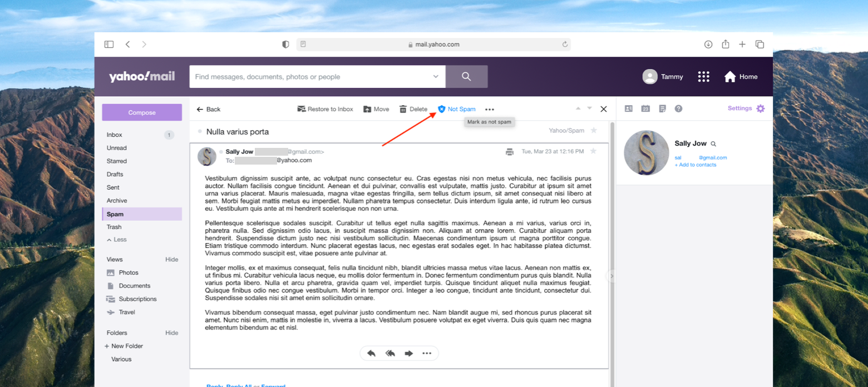Click the magnifying glass search button
Viewport: 868px width, 387px height.
466,77
